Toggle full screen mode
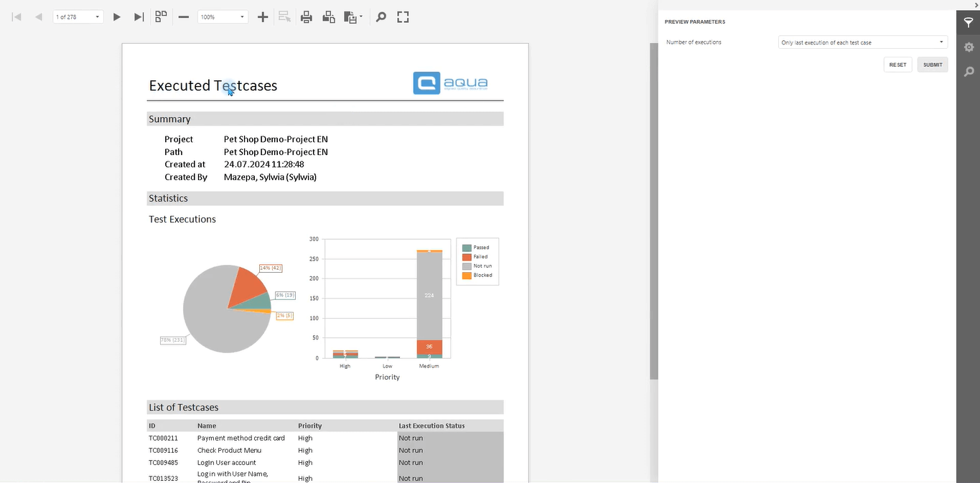Viewport: 980px width, 483px height. point(403,17)
